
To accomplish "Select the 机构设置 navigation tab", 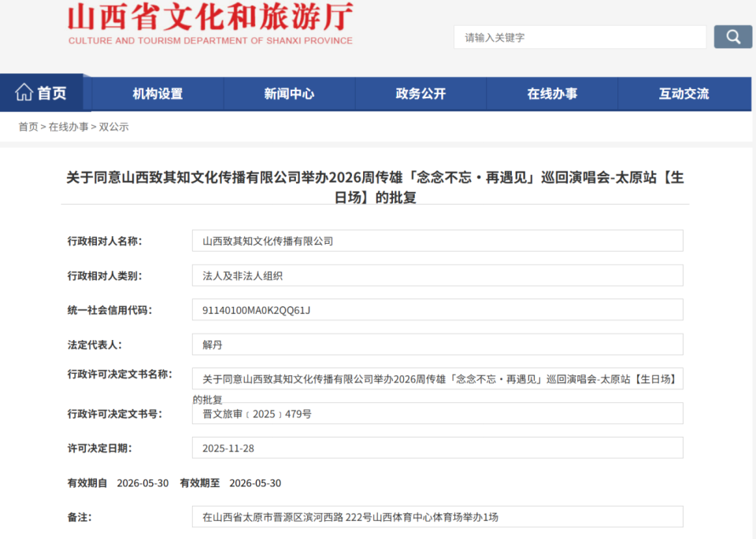I will point(157,92).
